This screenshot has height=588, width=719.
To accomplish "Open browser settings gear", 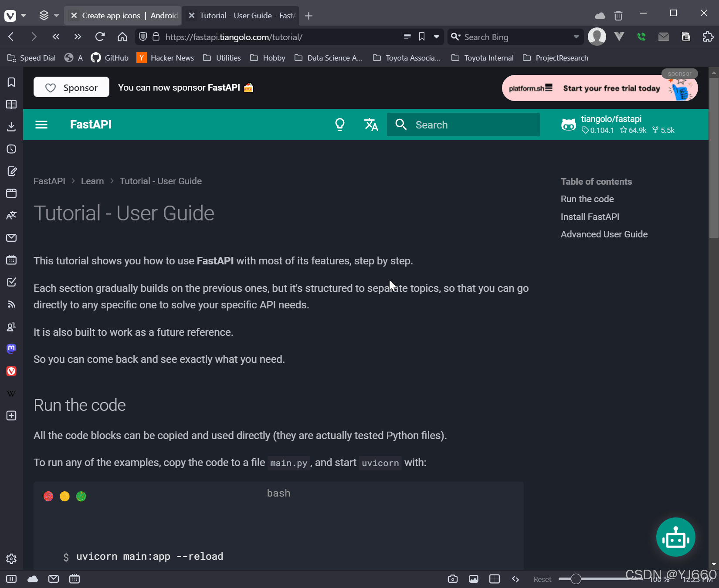I will point(11,559).
